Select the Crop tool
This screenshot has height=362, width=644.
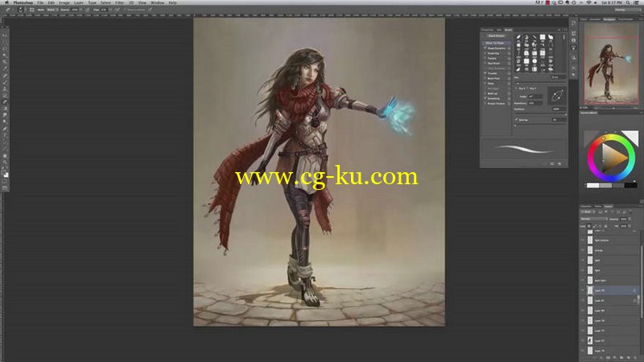click(x=5, y=62)
